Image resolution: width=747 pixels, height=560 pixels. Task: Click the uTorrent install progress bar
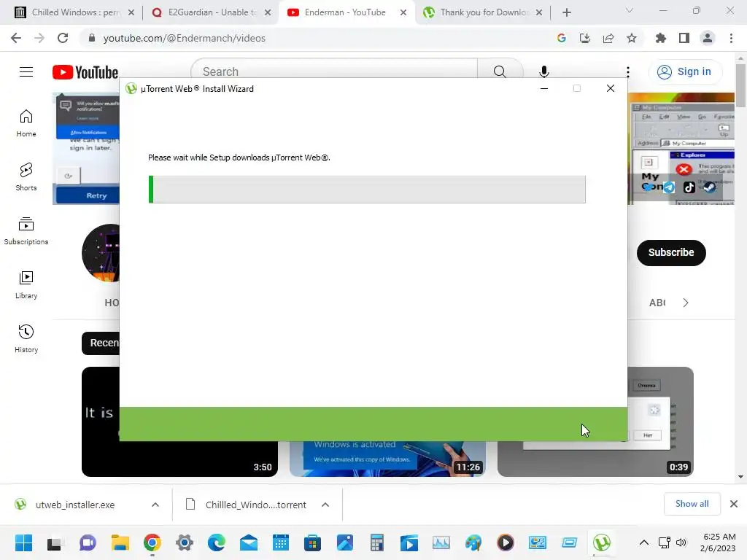pos(367,189)
